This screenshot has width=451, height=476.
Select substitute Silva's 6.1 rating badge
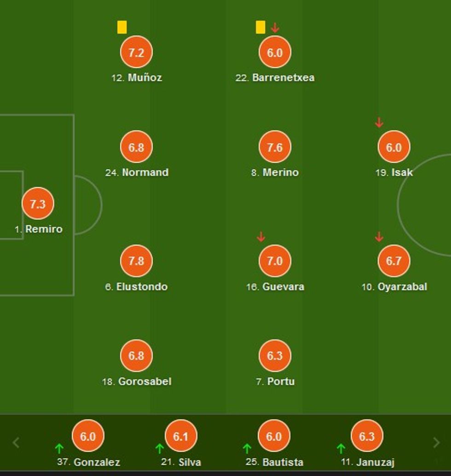pos(181,436)
